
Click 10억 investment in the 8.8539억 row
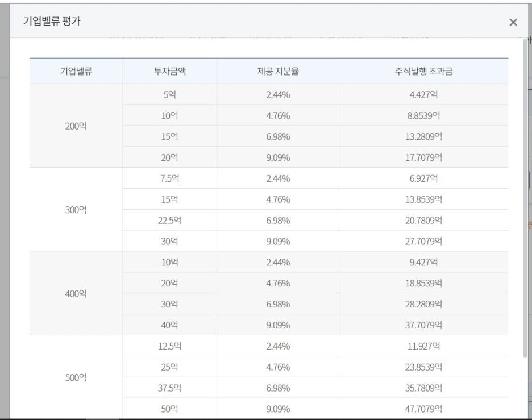pyautogui.click(x=169, y=115)
